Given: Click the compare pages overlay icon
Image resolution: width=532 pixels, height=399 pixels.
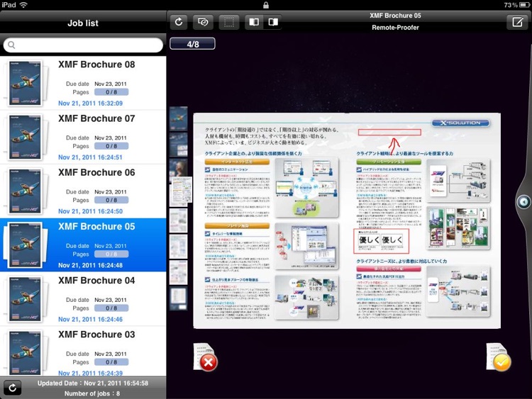Looking at the screenshot, I should (x=203, y=22).
